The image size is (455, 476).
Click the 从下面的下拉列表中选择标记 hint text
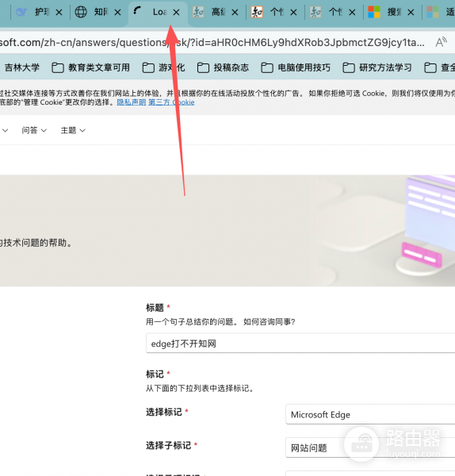(199, 388)
